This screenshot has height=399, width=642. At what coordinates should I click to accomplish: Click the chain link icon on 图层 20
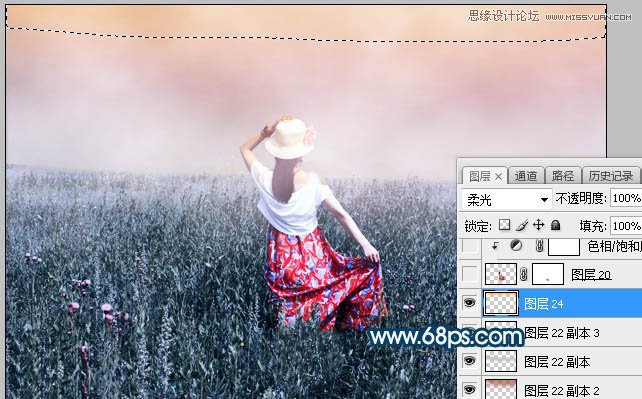tap(524, 274)
